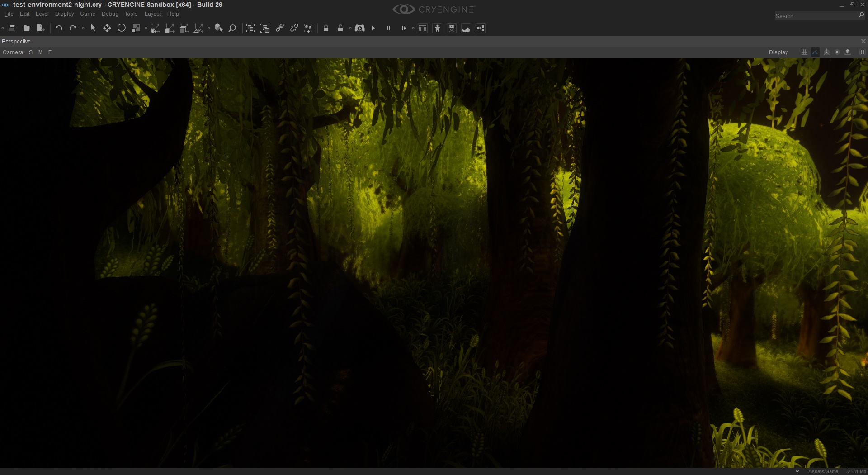
Task: Select the Scale tool
Action: click(x=136, y=28)
